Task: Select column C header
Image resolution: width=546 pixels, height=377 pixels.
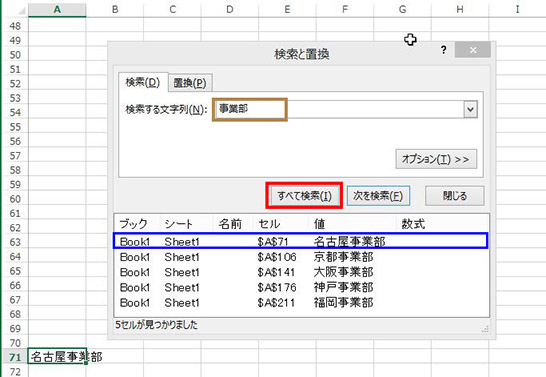Action: pos(172,9)
